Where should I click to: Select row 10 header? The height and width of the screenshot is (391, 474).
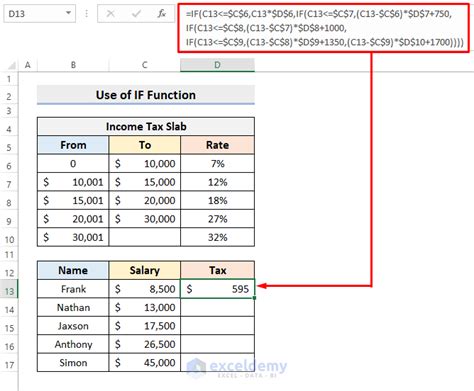[9, 239]
